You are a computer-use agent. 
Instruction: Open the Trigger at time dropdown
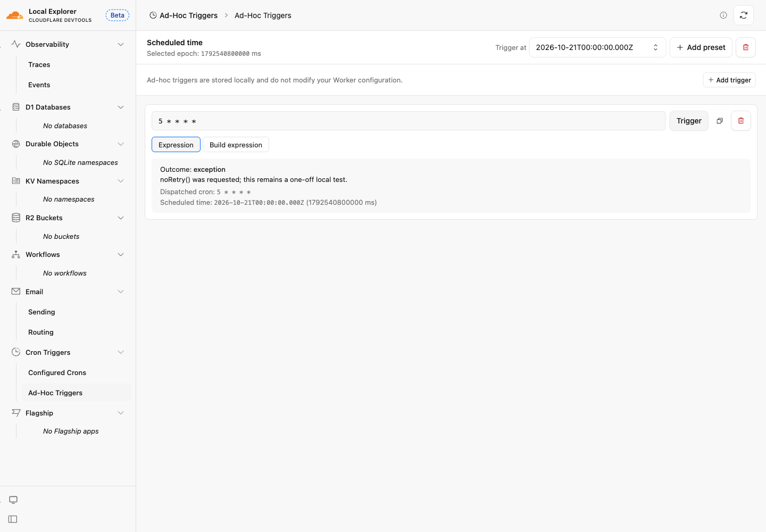597,47
